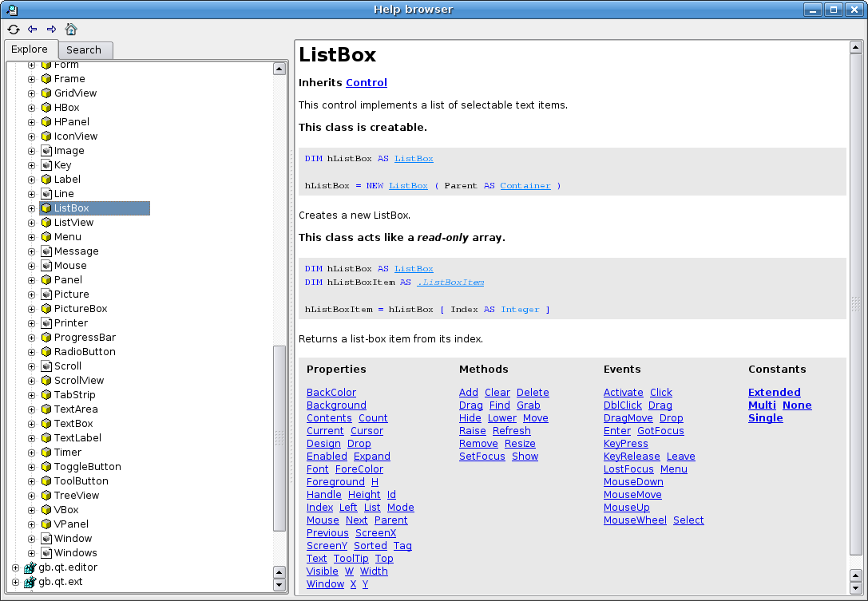Select TextArea in the class tree
Image resolution: width=868 pixels, height=601 pixels.
76,409
